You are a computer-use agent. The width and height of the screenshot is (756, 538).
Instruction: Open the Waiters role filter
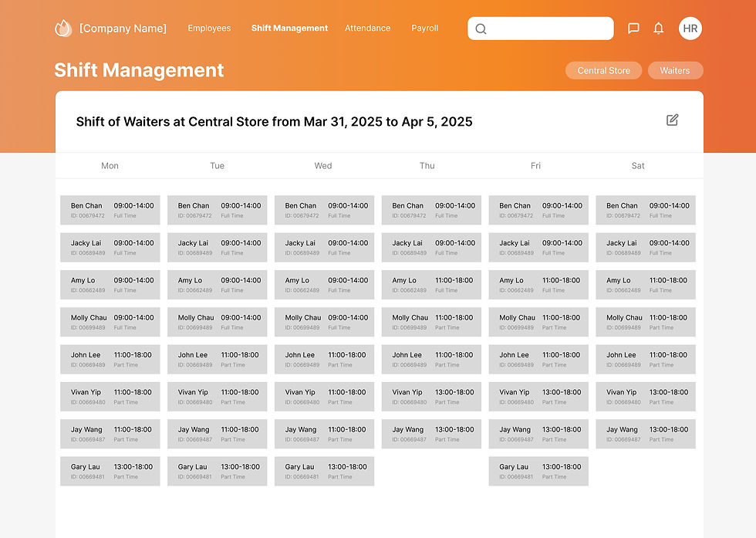point(675,70)
